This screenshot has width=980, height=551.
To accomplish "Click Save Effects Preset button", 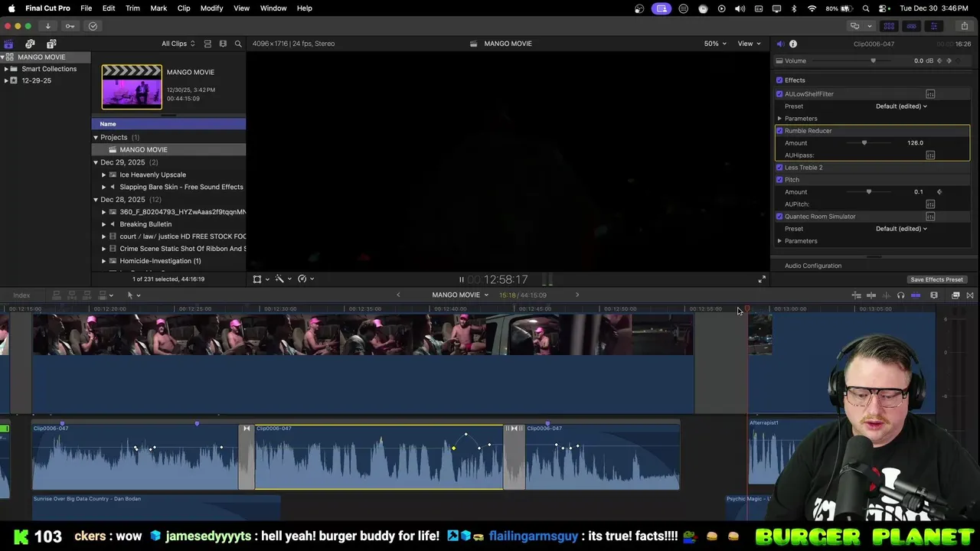I will pyautogui.click(x=936, y=280).
